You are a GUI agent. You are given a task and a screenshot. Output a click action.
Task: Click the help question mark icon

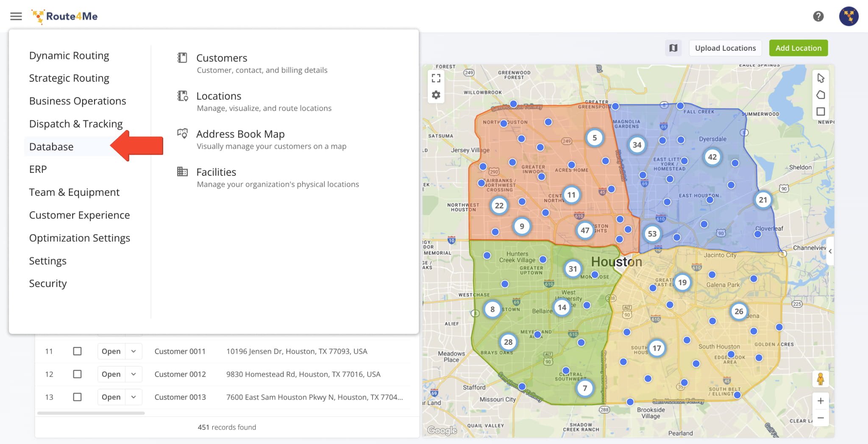point(818,17)
